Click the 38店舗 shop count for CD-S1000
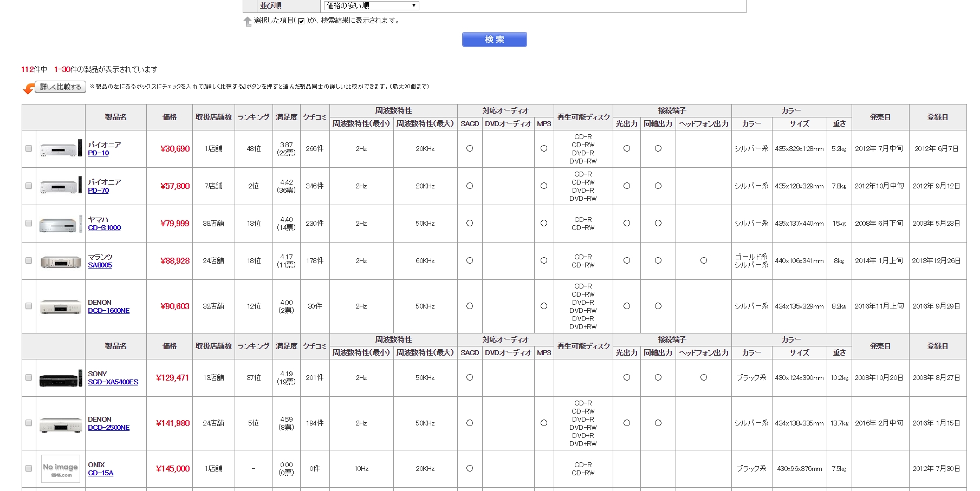Screen dimensions: 980x491 point(213,224)
